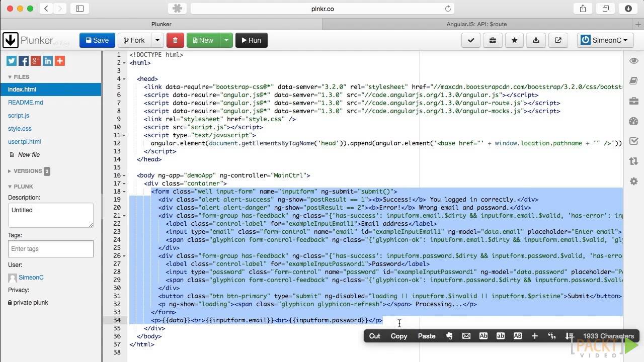Viewport: 644px width, 362px height.
Task: Star this plunk
Action: (x=514, y=40)
